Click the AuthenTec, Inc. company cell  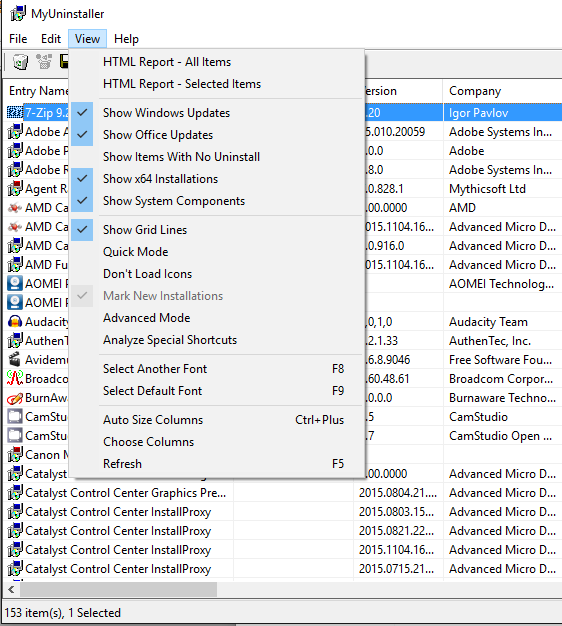tap(503, 341)
